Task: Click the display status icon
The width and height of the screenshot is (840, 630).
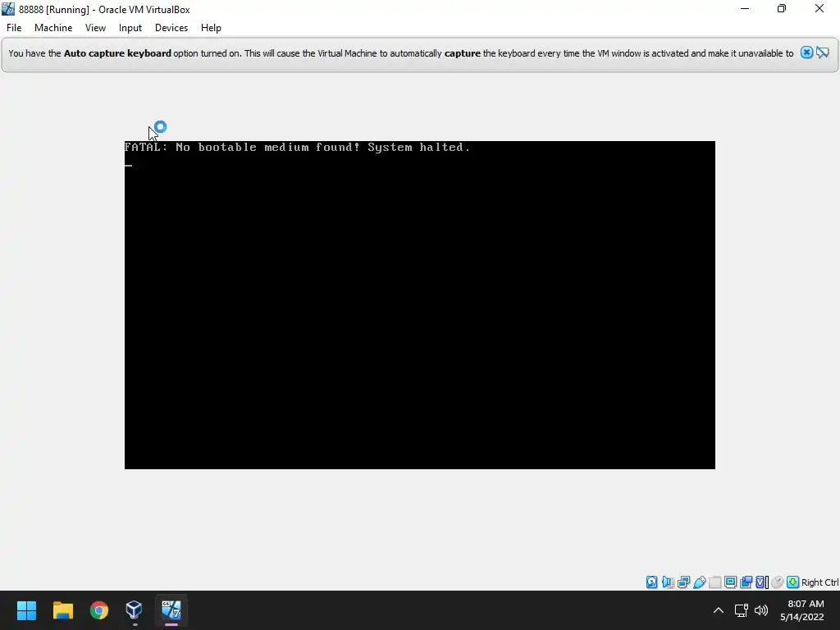Action: click(x=730, y=582)
